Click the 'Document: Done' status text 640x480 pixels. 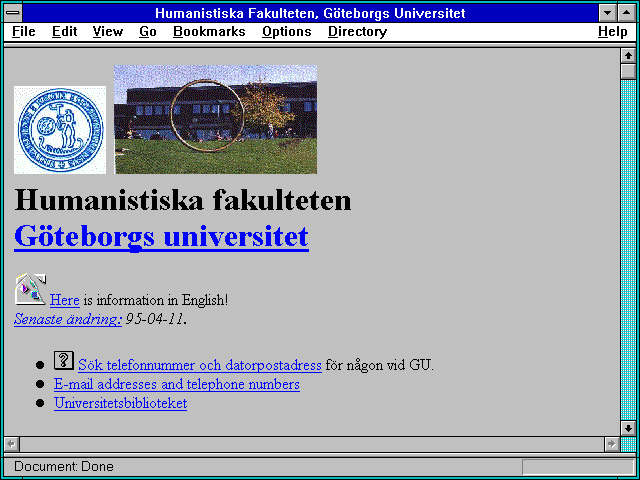click(x=64, y=467)
